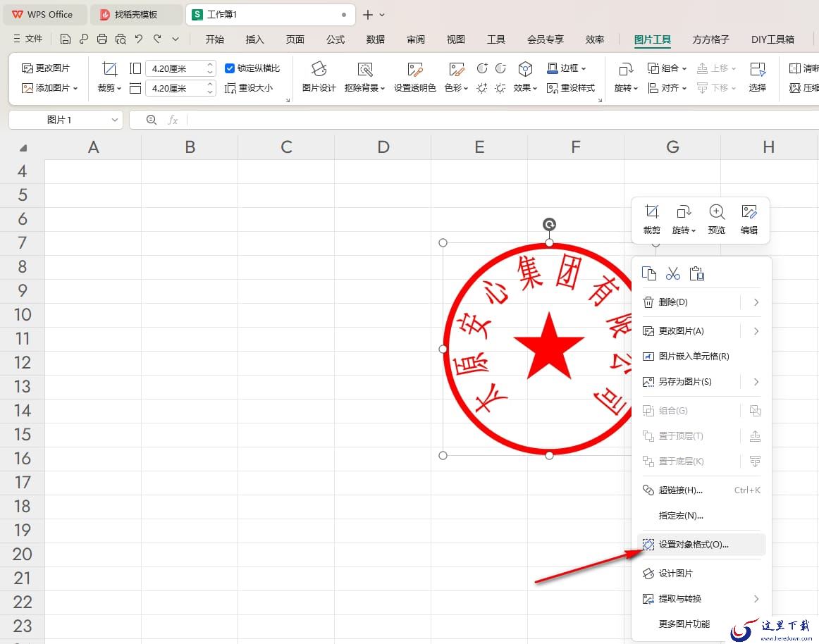Expand the 抠除背景 remove background dropdown
819x644 pixels.
pyautogui.click(x=382, y=88)
